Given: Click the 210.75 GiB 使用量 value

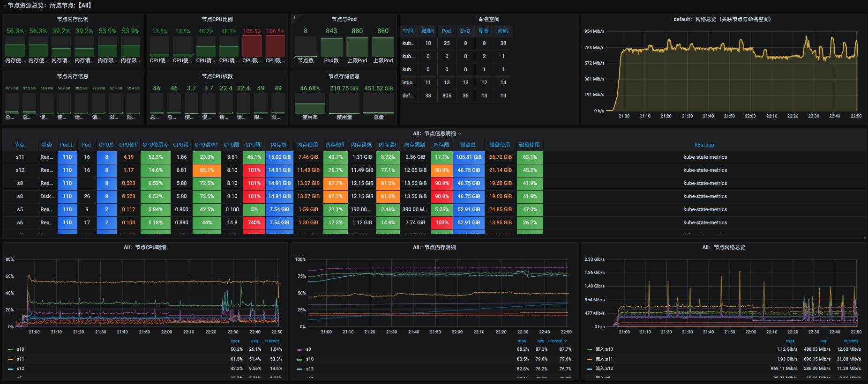Looking at the screenshot, I should (x=344, y=88).
